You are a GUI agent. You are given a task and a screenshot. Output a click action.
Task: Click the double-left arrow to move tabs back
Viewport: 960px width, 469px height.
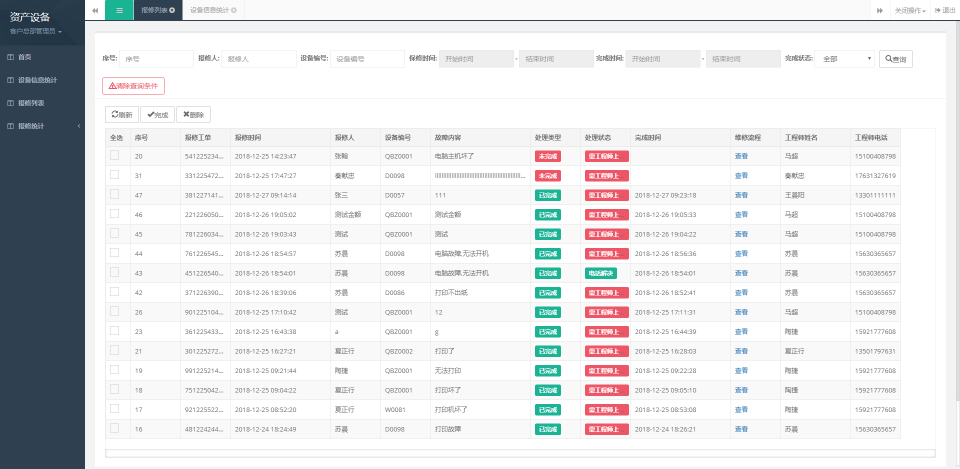95,10
